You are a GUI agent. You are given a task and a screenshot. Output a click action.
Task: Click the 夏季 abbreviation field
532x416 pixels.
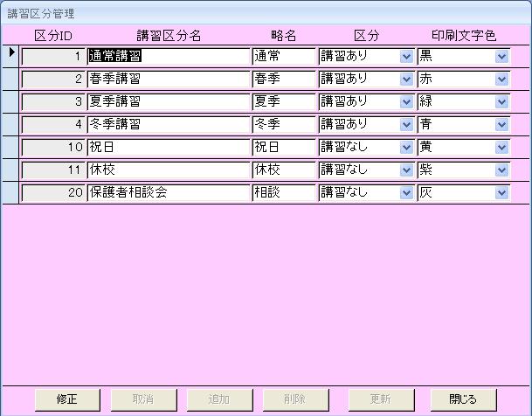(284, 101)
